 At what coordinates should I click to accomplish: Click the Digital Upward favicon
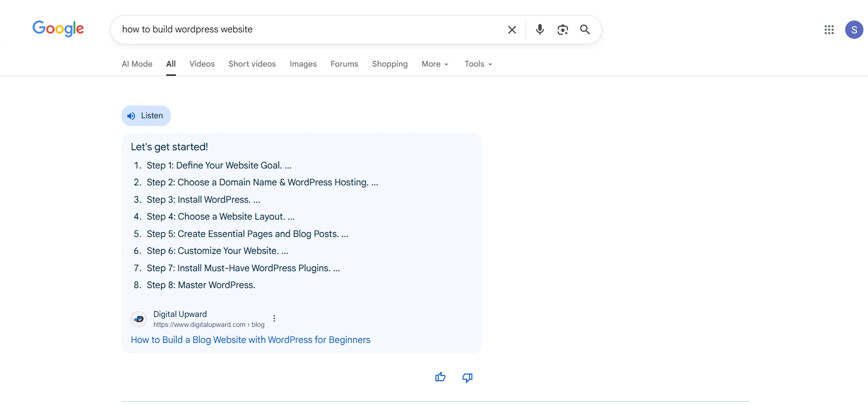[x=139, y=319]
